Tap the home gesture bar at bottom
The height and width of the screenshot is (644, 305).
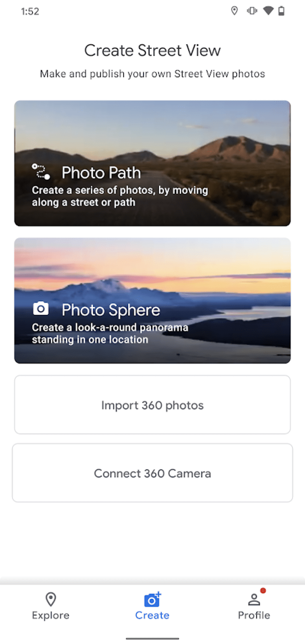click(x=152, y=638)
